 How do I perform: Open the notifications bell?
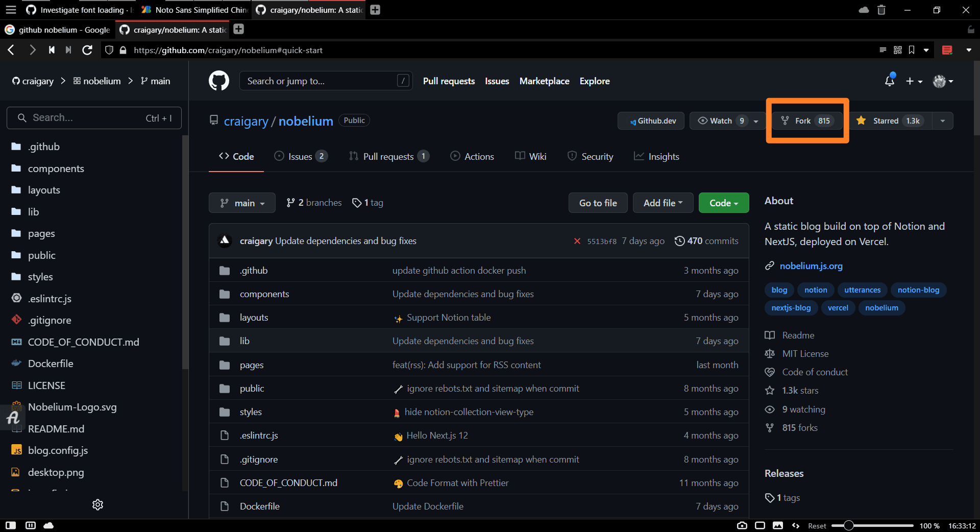click(890, 81)
